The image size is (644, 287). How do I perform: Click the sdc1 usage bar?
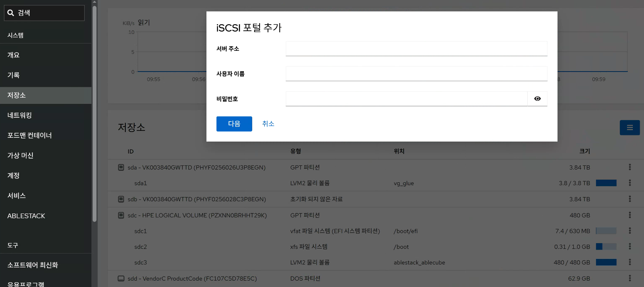tap(606, 231)
